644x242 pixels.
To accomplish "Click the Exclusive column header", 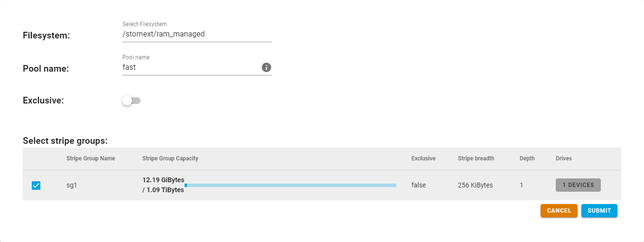I will 423,158.
